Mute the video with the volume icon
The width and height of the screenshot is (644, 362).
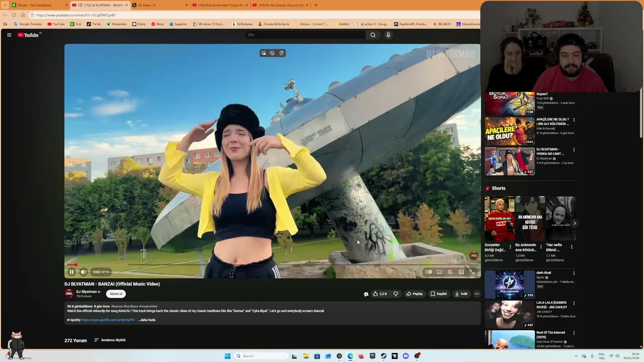click(x=84, y=272)
